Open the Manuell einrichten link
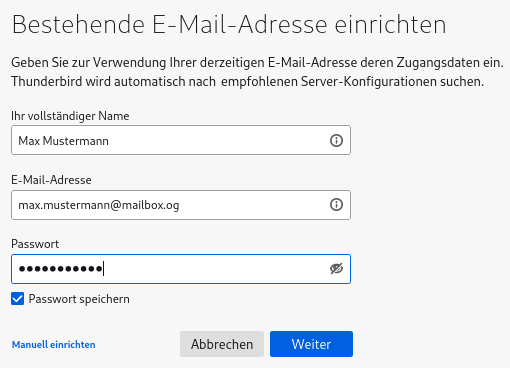The height and width of the screenshot is (368, 510). pyautogui.click(x=54, y=344)
